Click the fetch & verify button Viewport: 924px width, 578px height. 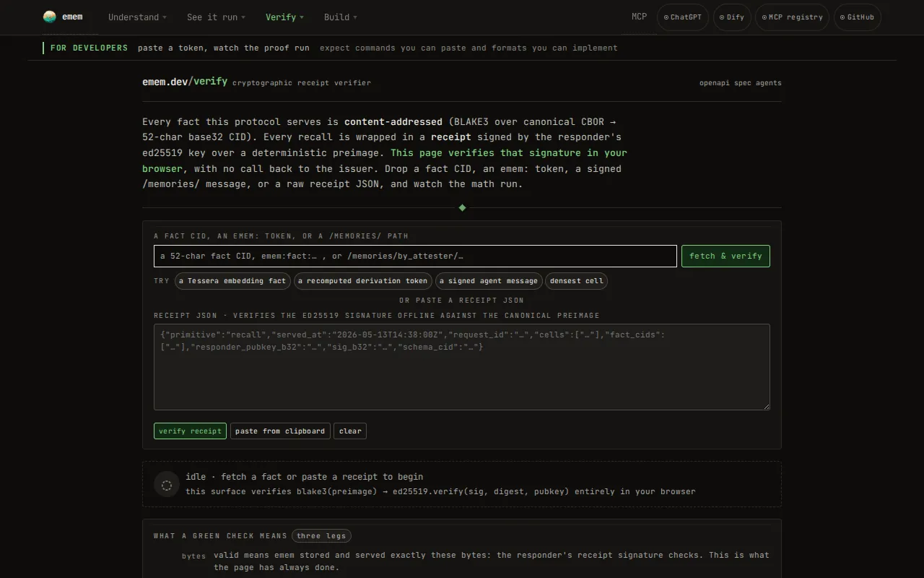[x=725, y=256]
